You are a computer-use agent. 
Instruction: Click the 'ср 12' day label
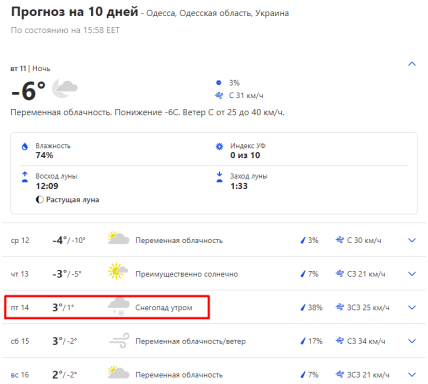point(20,240)
